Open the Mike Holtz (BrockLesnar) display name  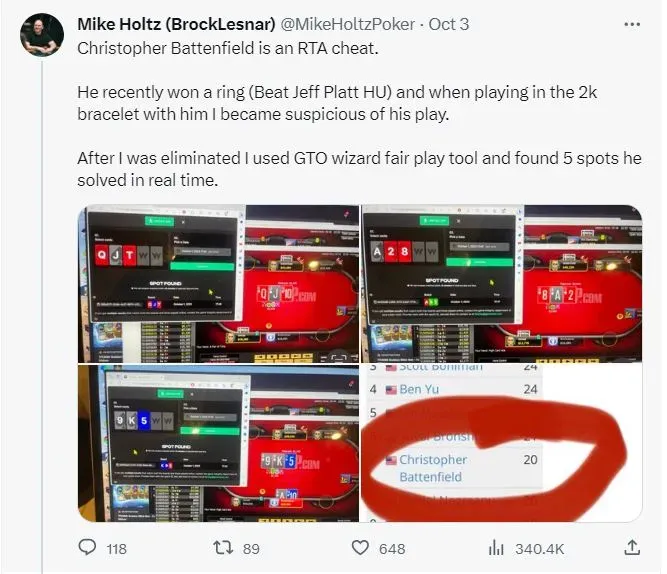click(177, 24)
